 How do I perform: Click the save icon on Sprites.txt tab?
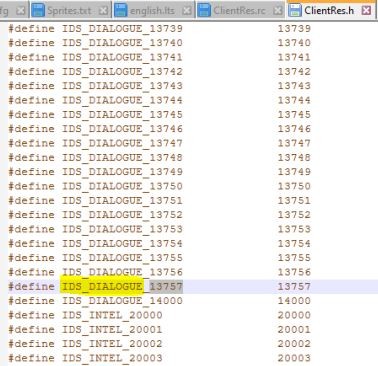38,11
